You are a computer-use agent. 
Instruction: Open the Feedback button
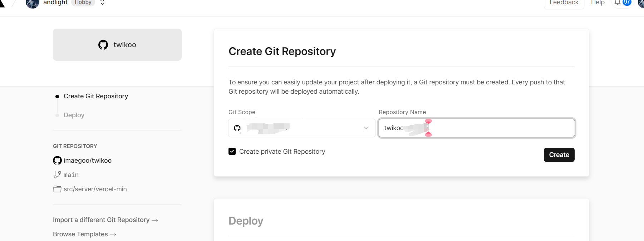(x=564, y=3)
